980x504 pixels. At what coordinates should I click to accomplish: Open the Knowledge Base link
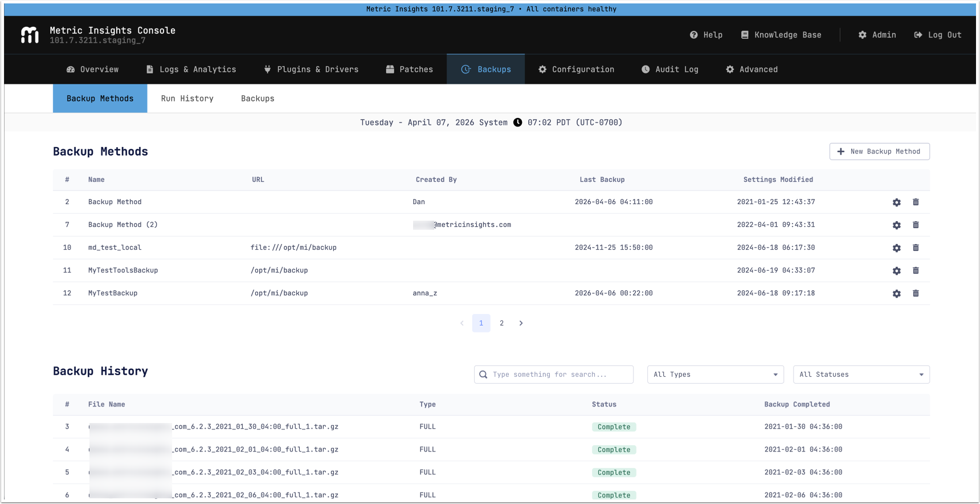[x=781, y=35]
